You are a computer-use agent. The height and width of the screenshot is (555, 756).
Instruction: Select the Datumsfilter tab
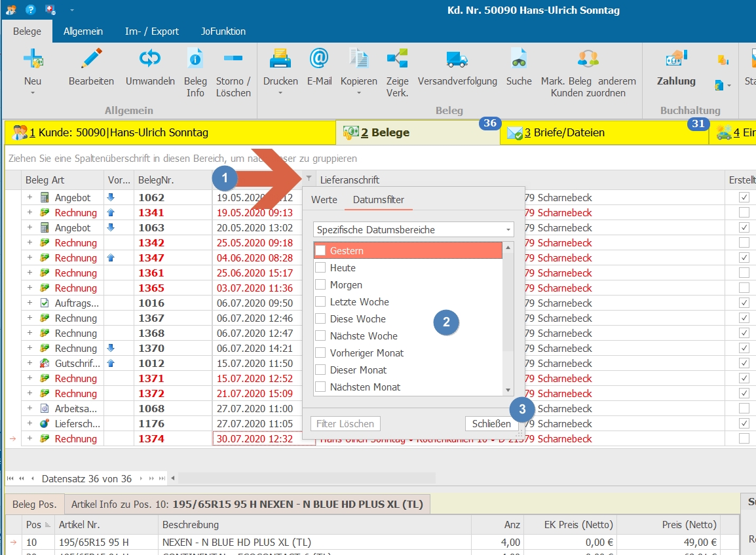pos(379,200)
